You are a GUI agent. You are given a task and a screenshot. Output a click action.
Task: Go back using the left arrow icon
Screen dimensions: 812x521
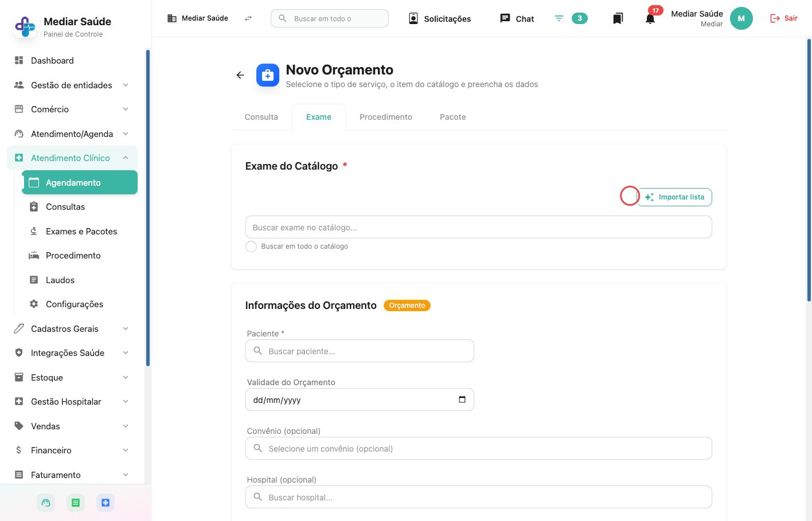pyautogui.click(x=240, y=75)
